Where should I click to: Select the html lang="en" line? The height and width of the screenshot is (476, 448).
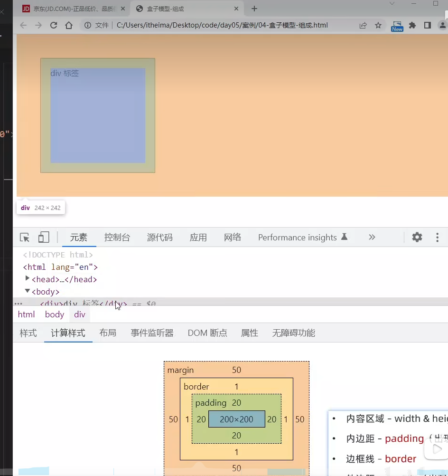point(60,267)
